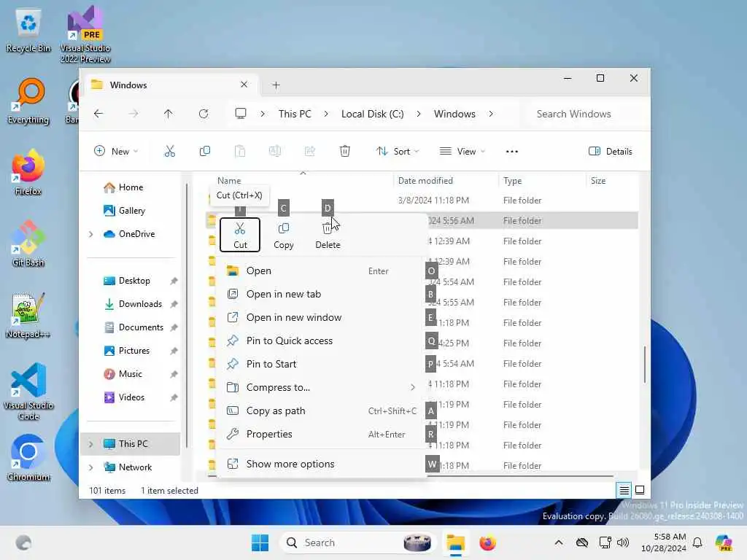Viewport: 747px width, 560px height.
Task: Expand the Network tree node
Action: (x=91, y=467)
